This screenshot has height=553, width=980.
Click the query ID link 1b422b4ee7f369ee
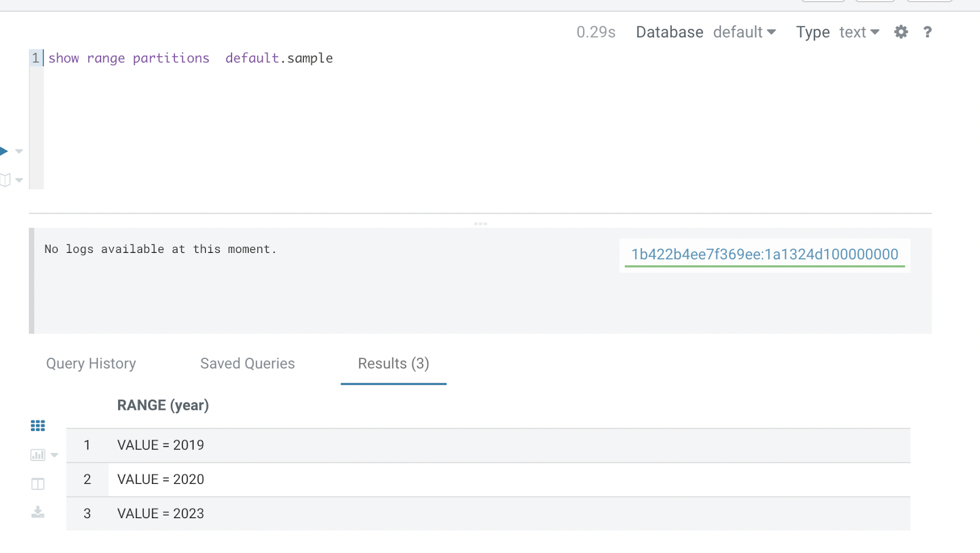coord(764,254)
